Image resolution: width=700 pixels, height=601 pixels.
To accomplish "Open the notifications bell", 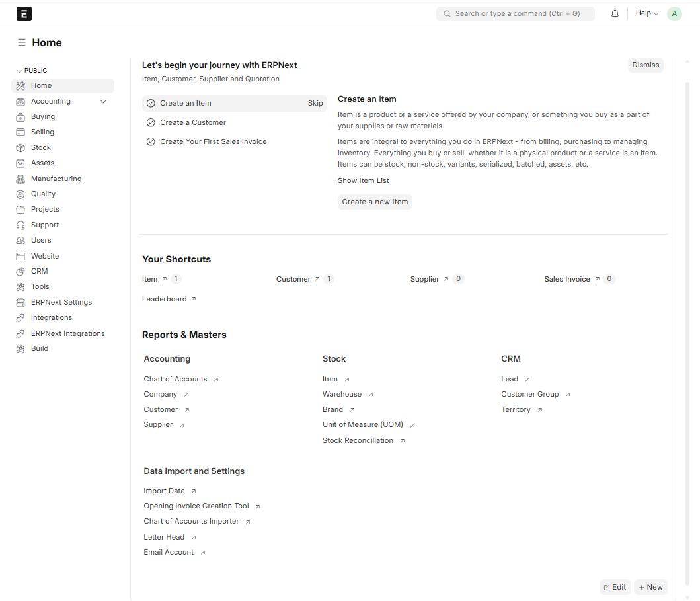I will 615,14.
